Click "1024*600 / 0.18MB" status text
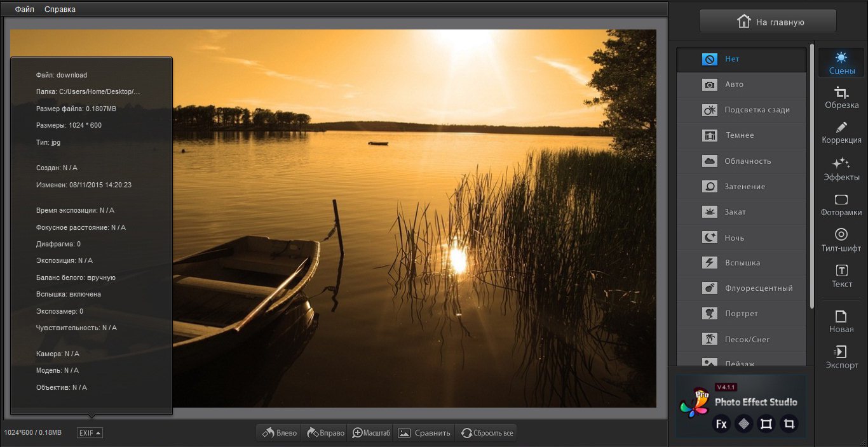The image size is (868, 447). 32,432
